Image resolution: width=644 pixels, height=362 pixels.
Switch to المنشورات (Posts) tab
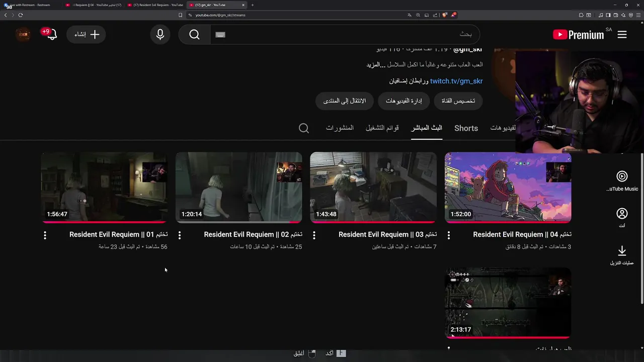(340, 128)
